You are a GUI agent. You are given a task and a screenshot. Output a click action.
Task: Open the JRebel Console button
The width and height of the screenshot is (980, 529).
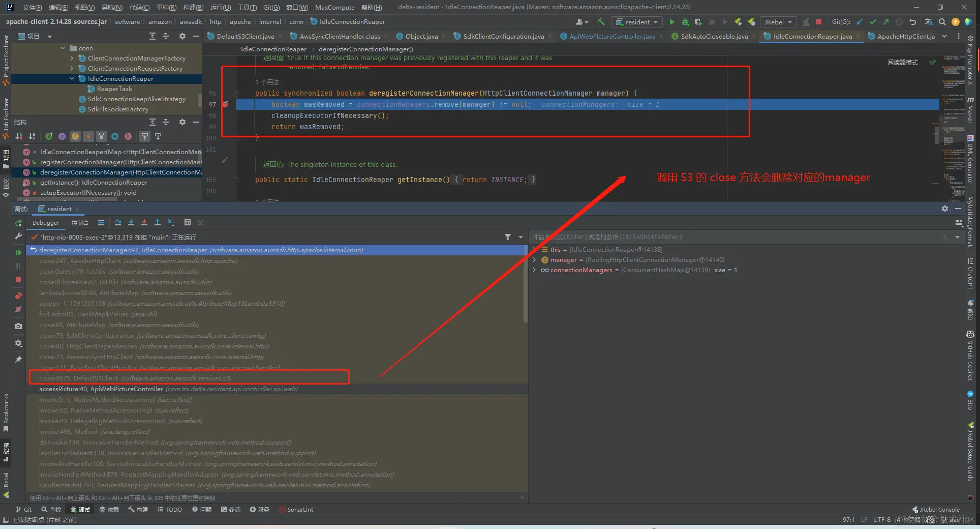click(936, 510)
